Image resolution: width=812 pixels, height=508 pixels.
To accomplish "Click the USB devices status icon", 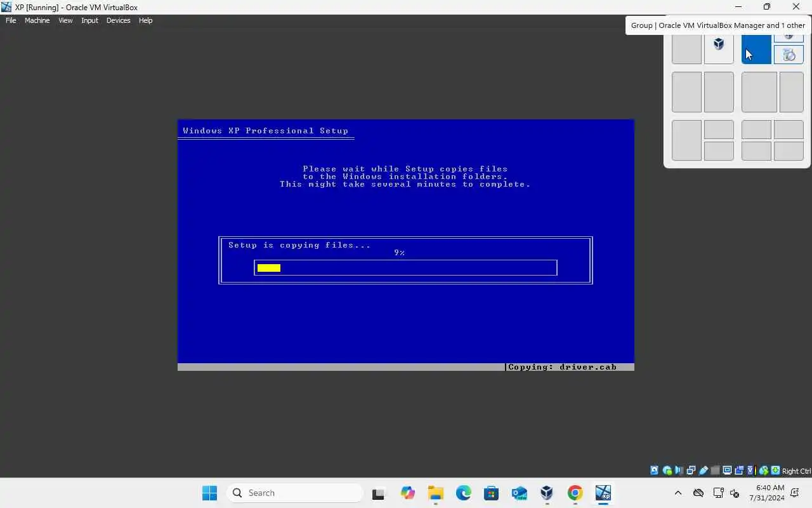I will pyautogui.click(x=703, y=471).
